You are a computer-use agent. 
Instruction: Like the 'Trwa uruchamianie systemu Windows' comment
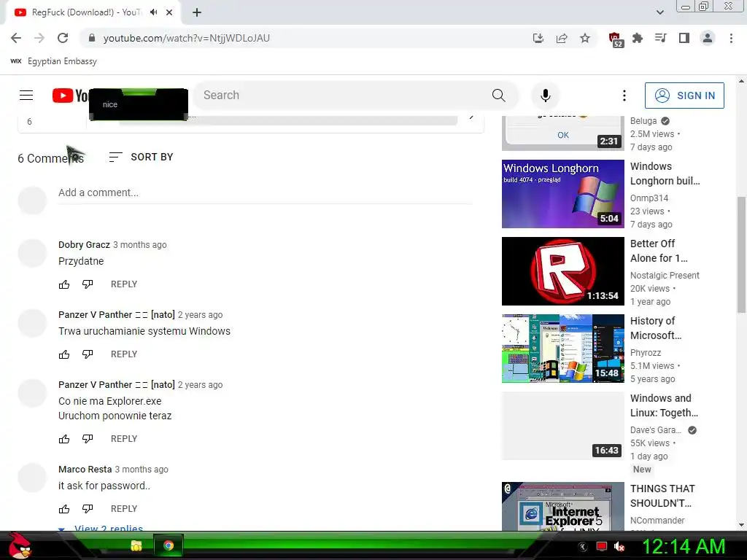click(64, 354)
